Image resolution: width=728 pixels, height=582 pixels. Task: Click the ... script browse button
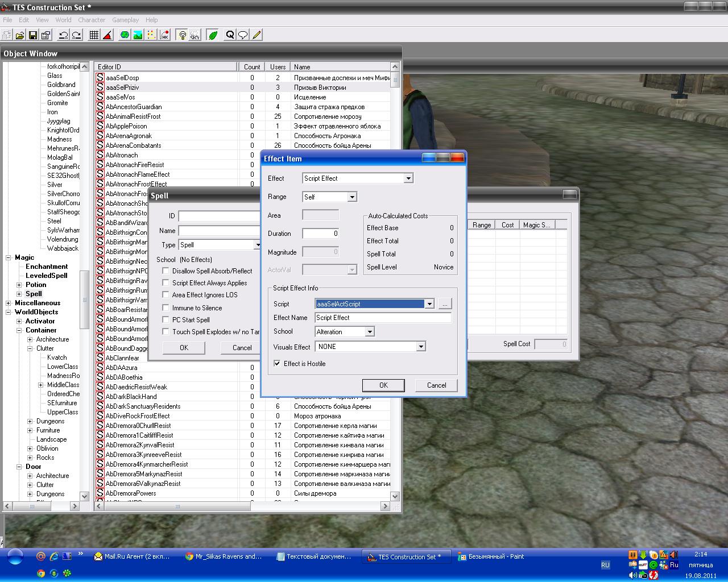pos(445,304)
